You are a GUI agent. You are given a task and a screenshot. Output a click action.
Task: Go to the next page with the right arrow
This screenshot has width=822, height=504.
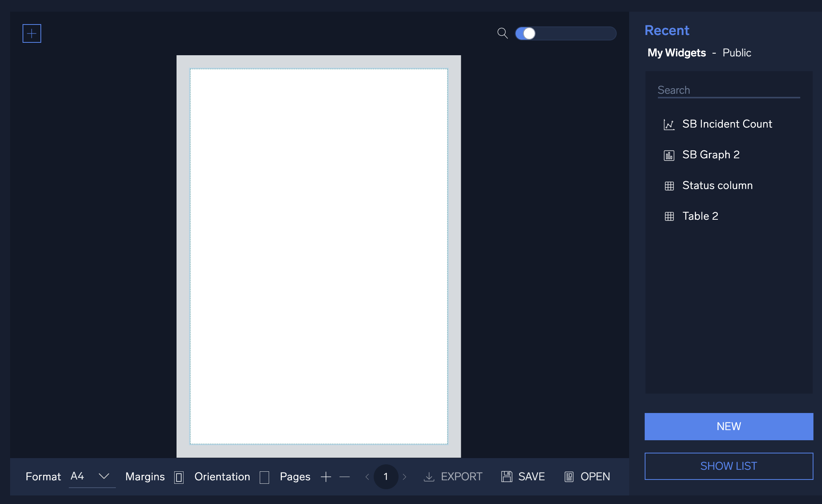tap(405, 477)
